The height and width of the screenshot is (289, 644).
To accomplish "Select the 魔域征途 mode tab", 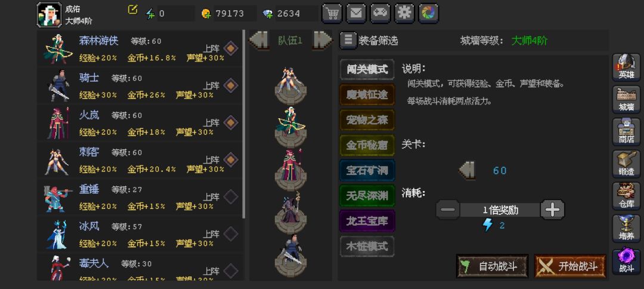I will [367, 94].
